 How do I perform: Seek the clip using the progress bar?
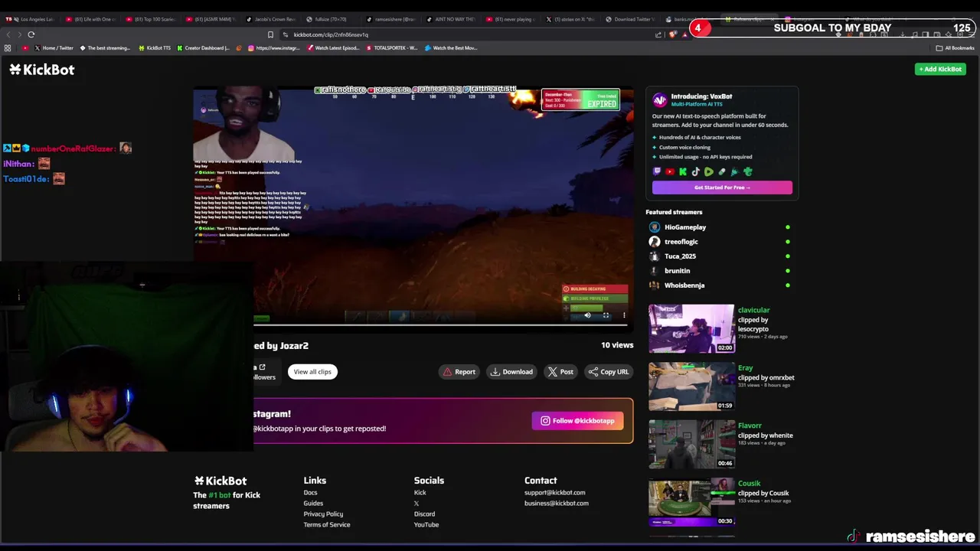(441, 324)
